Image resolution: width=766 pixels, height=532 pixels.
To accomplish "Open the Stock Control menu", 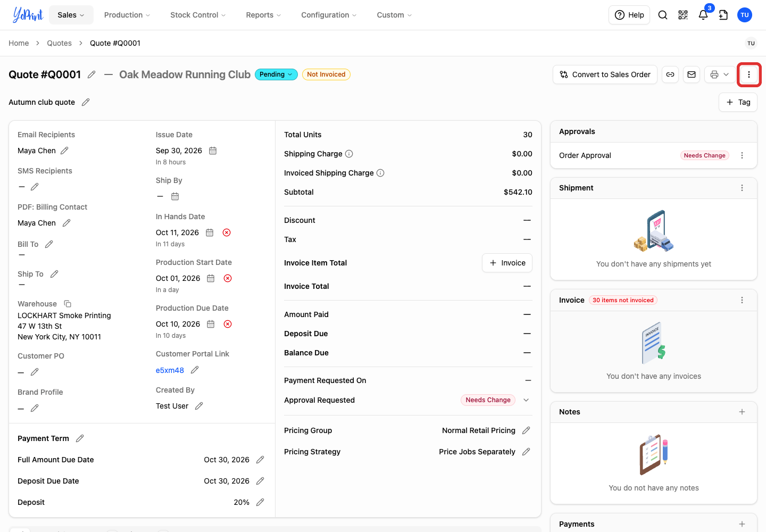I will tap(198, 15).
